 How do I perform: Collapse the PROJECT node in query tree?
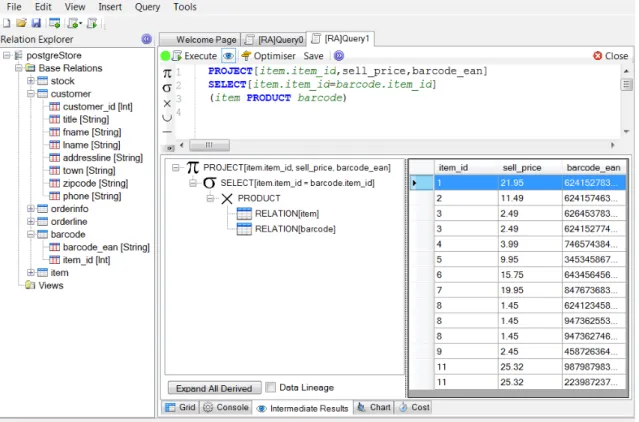tap(176, 168)
